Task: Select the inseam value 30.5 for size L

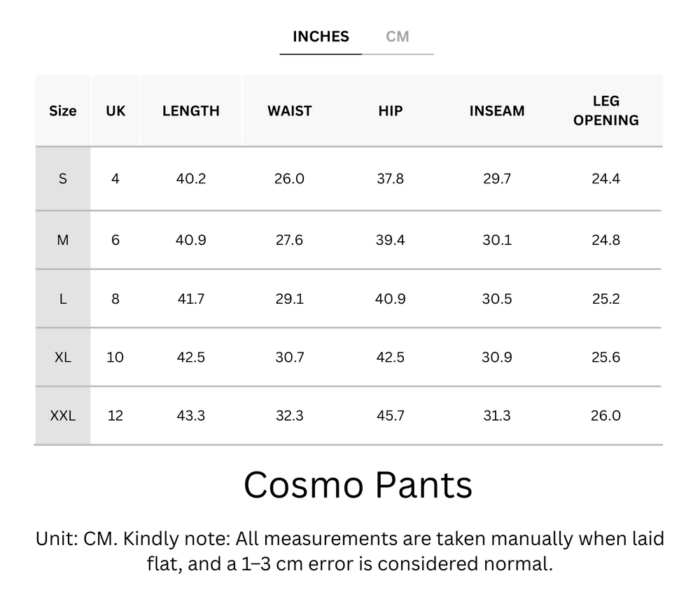Action: coord(496,298)
